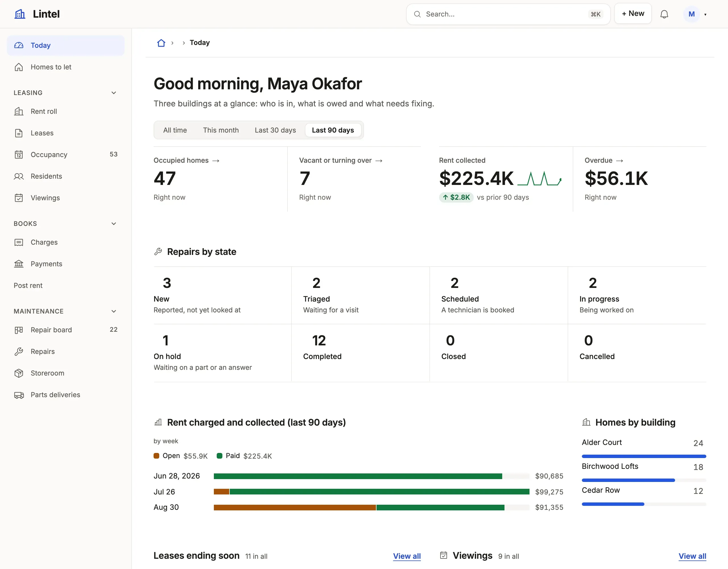Collapse the LEASING section chevron
The height and width of the screenshot is (569, 728).
click(114, 93)
